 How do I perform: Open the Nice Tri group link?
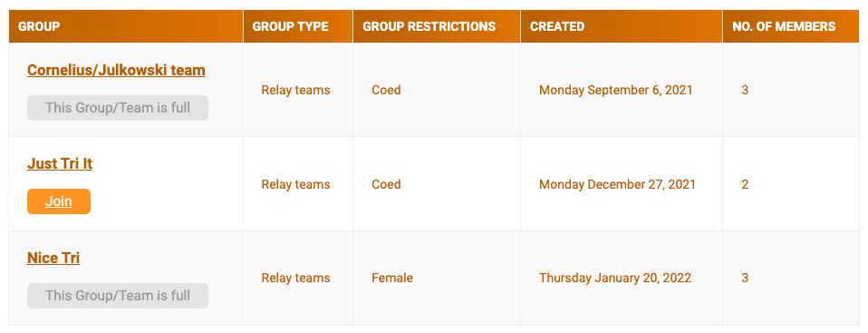pyautogui.click(x=53, y=259)
